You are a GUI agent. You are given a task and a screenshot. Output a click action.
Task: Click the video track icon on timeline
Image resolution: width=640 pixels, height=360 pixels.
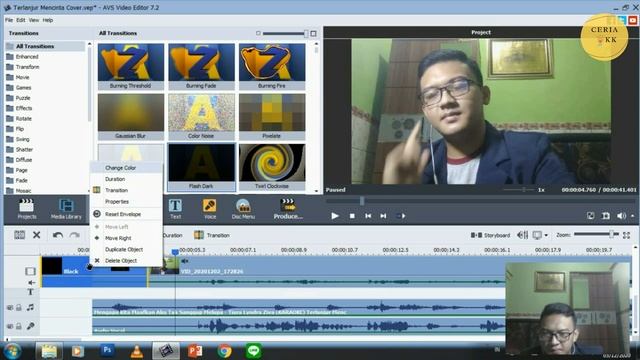[x=31, y=271]
